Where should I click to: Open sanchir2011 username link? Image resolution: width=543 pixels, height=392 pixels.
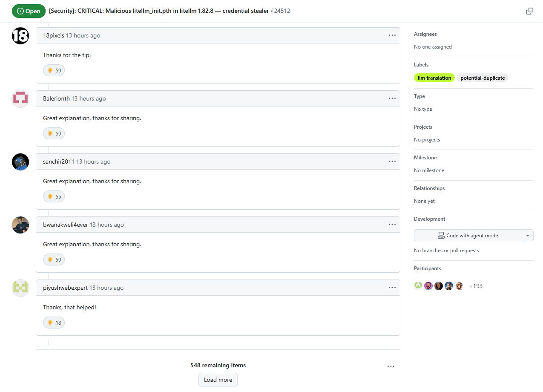(x=59, y=161)
